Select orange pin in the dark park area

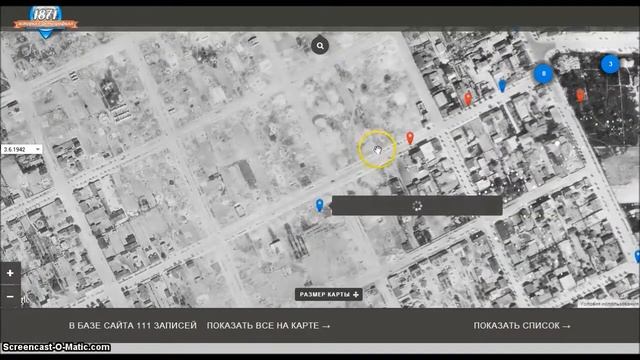(580, 96)
